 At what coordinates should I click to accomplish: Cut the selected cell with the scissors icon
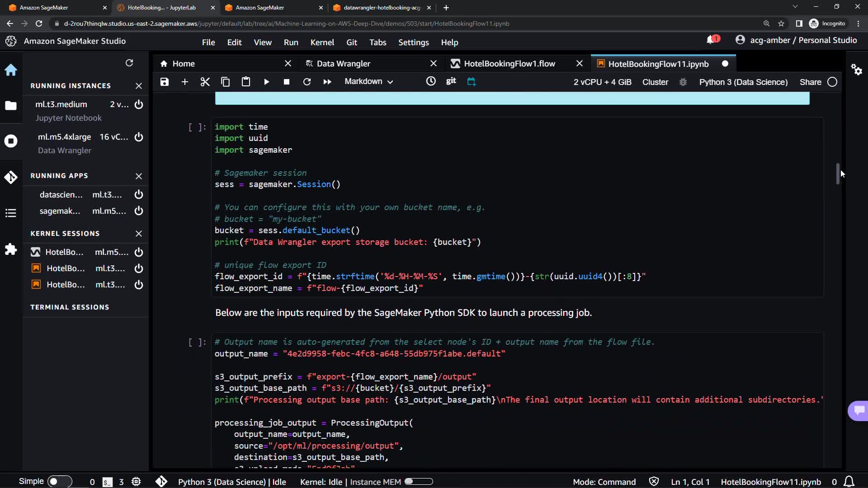[205, 82]
